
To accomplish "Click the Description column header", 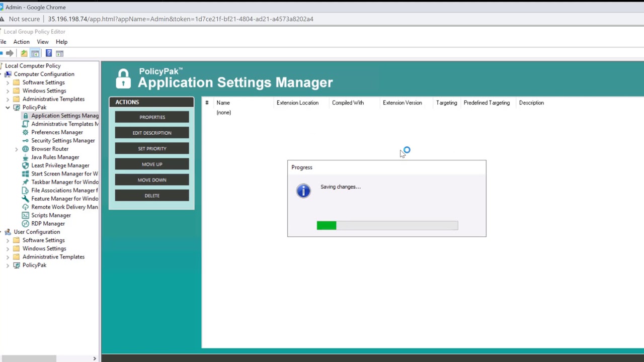I will coord(531,103).
